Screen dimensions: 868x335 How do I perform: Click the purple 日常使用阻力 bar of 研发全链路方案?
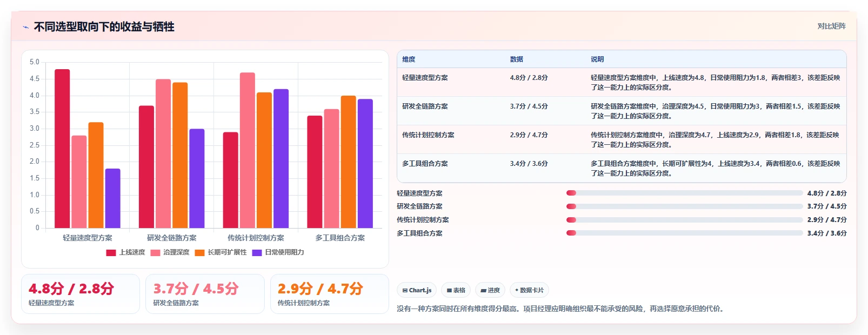coord(197,178)
